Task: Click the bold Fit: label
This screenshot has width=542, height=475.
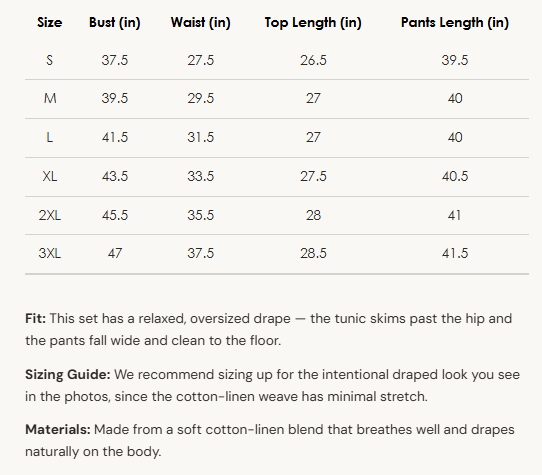Action: 36,318
